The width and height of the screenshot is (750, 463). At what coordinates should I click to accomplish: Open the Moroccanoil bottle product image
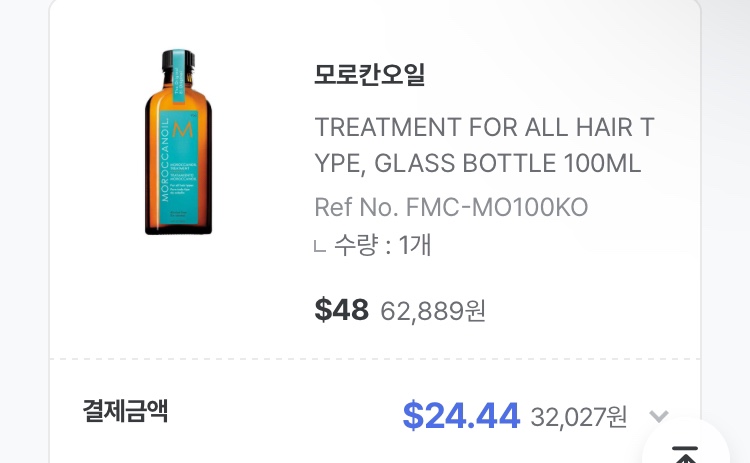coord(178,142)
